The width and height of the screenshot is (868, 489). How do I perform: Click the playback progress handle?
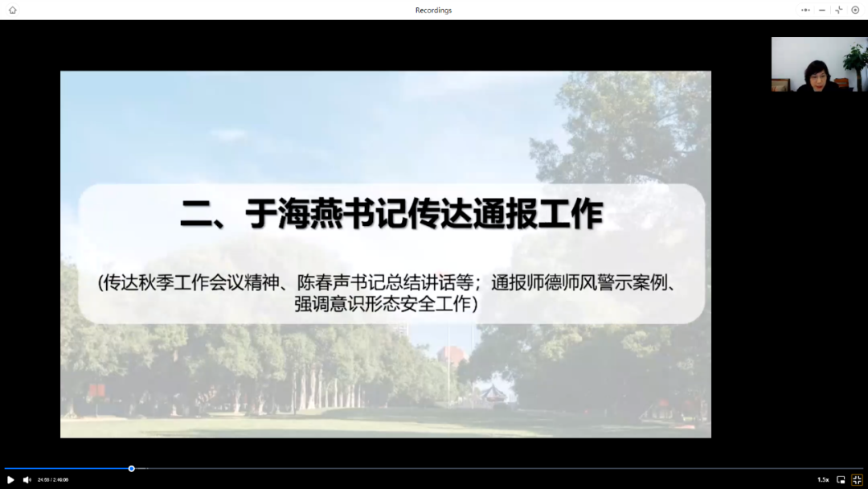point(132,468)
